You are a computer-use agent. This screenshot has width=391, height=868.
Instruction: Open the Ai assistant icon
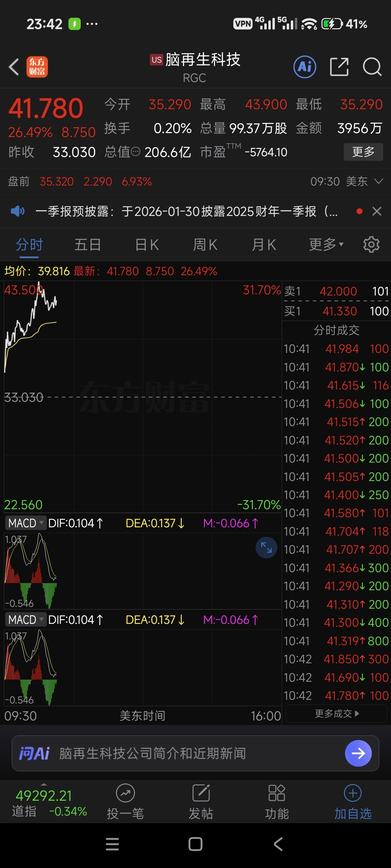[304, 67]
